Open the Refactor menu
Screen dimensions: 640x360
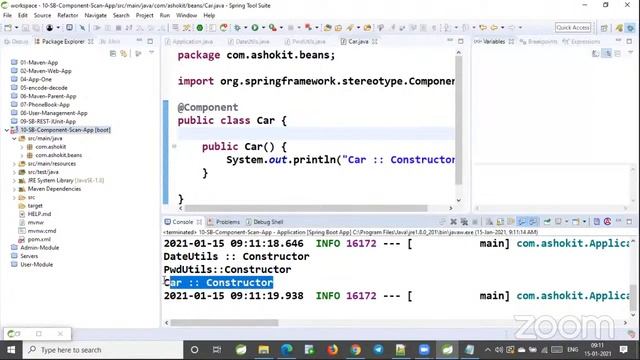click(x=68, y=15)
